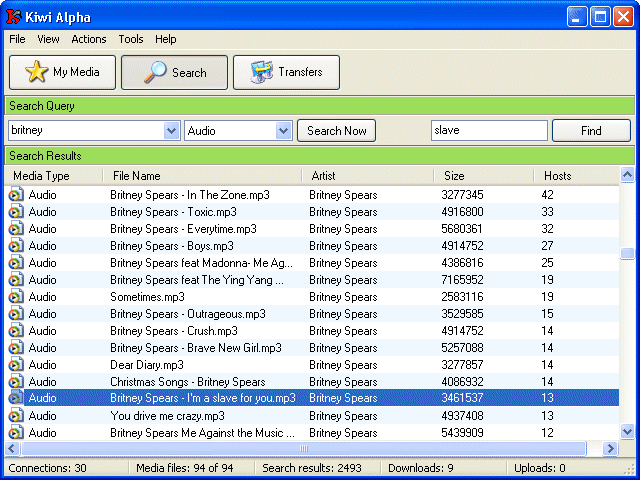Click the vertical scrollbar thumb
This screenshot has width=640, height=480.
click(627, 253)
